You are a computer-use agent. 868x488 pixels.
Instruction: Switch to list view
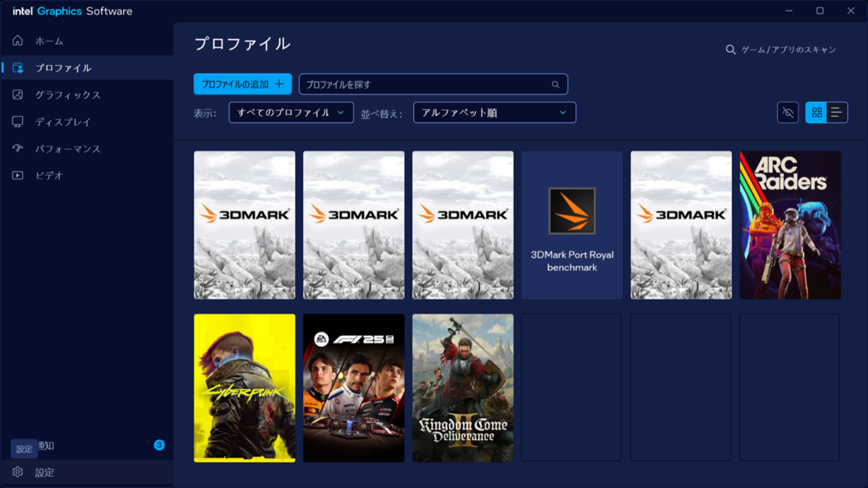[x=837, y=112]
